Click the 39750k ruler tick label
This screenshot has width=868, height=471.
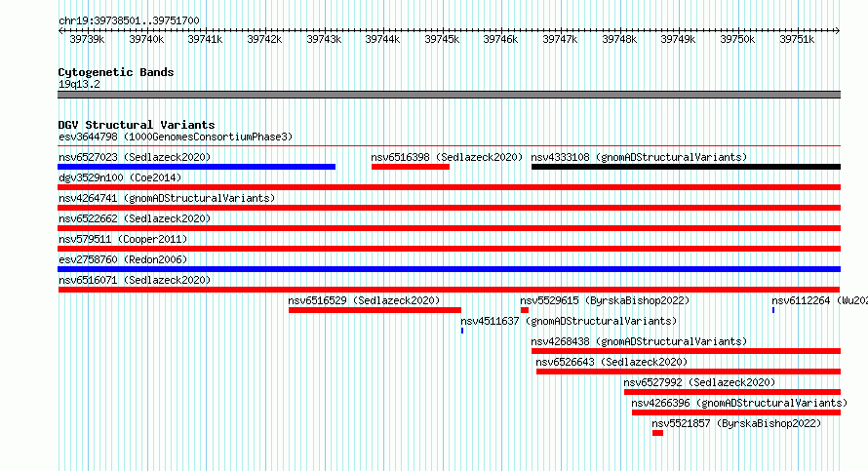click(737, 39)
